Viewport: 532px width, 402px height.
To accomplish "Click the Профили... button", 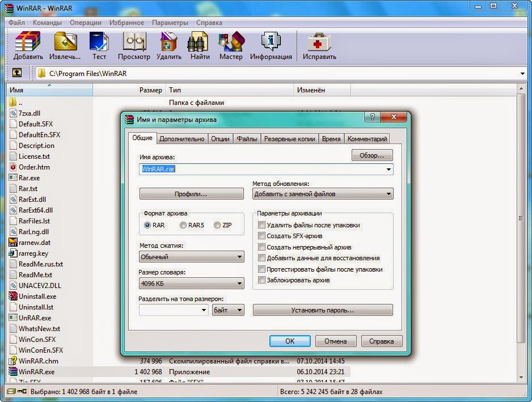I will (191, 194).
